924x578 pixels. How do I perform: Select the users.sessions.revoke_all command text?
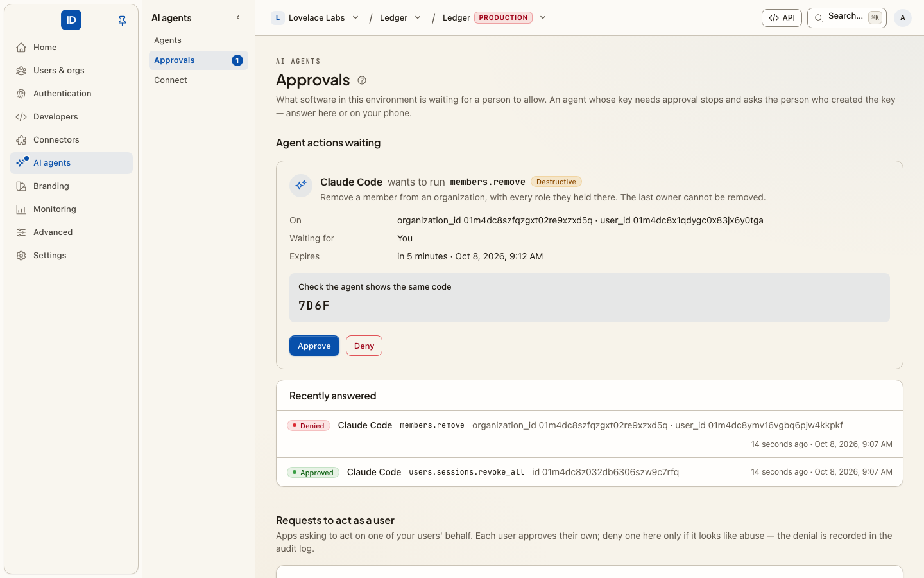(x=466, y=472)
